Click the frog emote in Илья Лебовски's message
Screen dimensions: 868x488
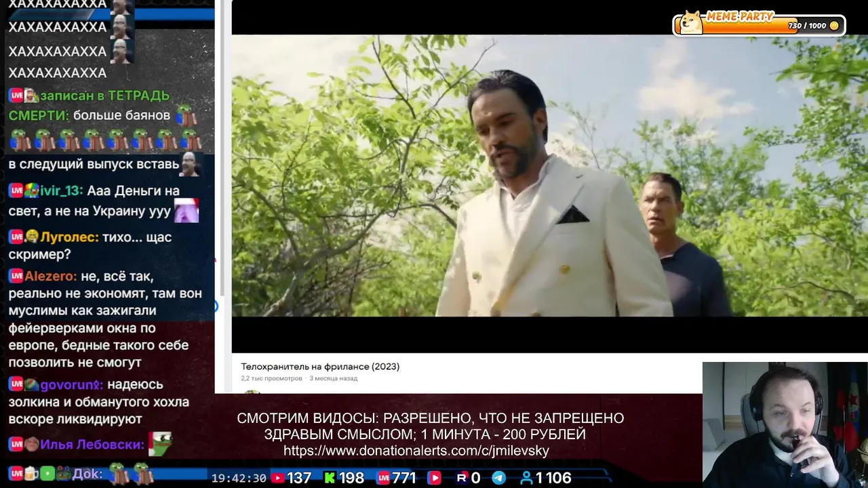160,444
